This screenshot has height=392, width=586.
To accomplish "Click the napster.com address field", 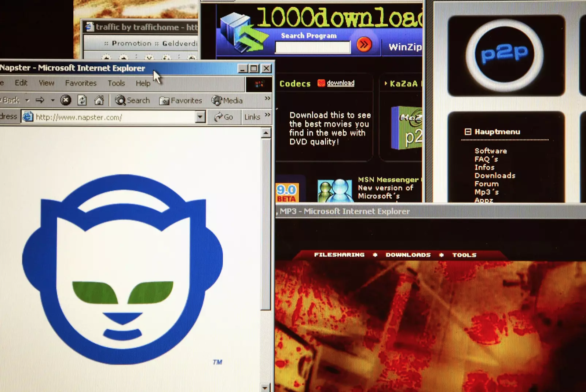I will pyautogui.click(x=109, y=117).
